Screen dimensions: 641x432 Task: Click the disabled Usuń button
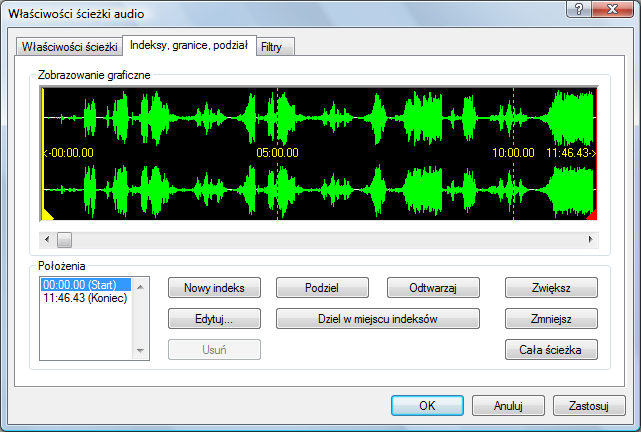pos(214,350)
